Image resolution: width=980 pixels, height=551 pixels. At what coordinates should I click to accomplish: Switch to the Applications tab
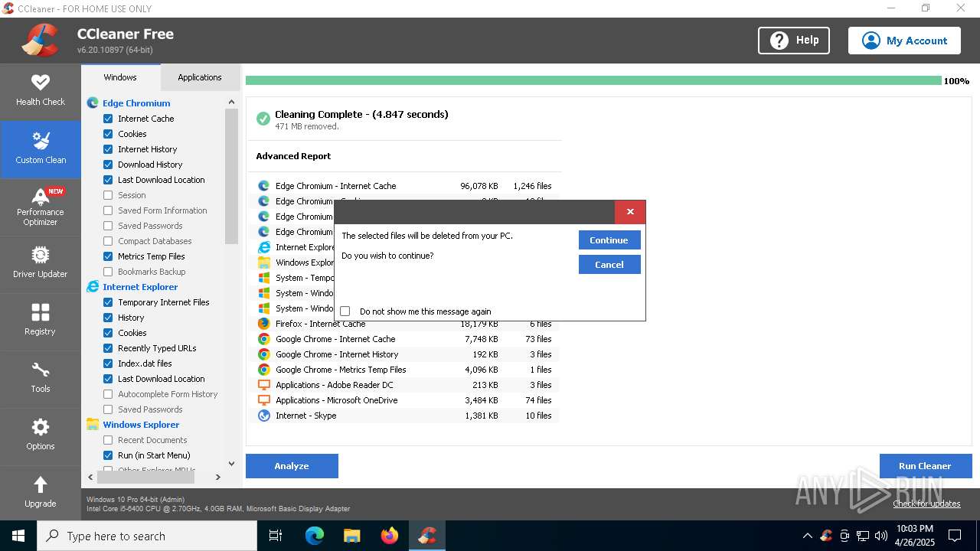click(x=200, y=77)
